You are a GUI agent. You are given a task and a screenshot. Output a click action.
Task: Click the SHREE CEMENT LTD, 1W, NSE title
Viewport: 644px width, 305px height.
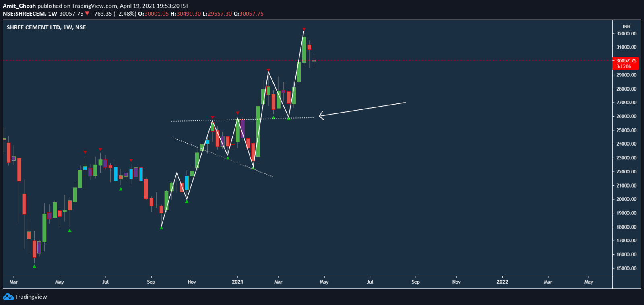[x=46, y=27]
